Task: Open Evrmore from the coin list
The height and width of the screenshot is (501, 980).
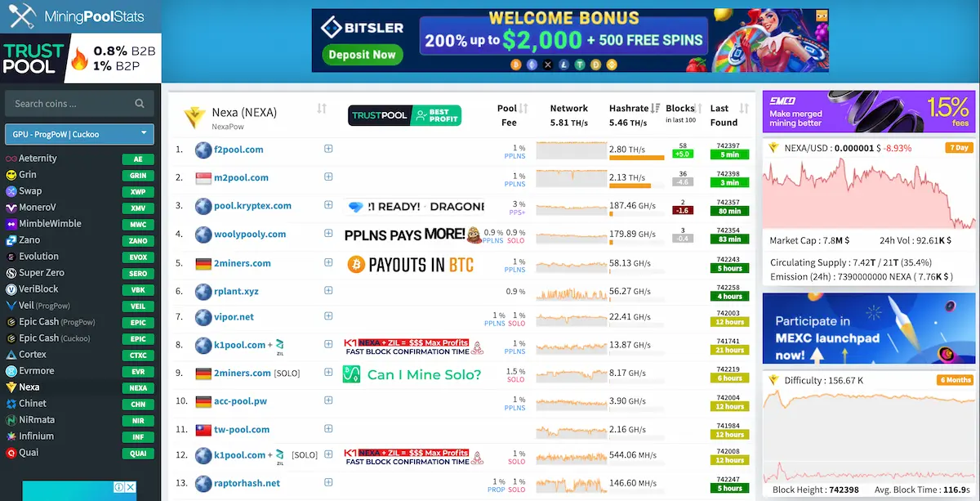Action: (37, 371)
